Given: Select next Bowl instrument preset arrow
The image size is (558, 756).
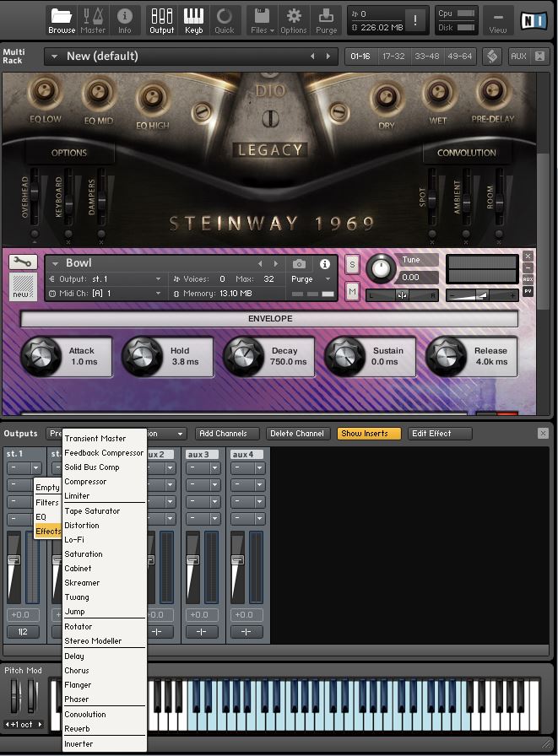Looking at the screenshot, I should 276,264.
